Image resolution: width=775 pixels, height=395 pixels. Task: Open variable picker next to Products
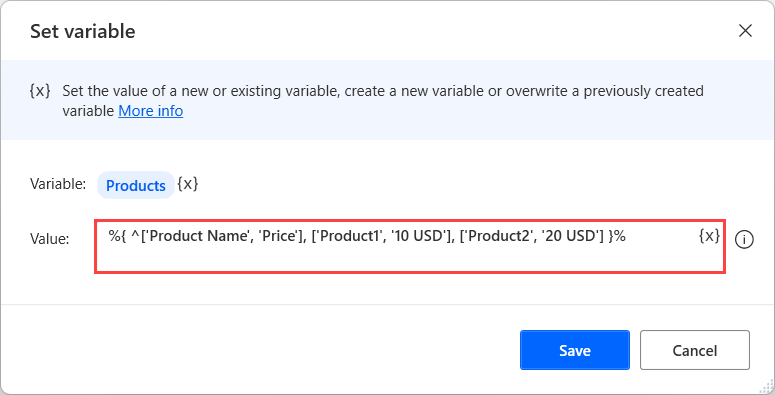coord(188,184)
